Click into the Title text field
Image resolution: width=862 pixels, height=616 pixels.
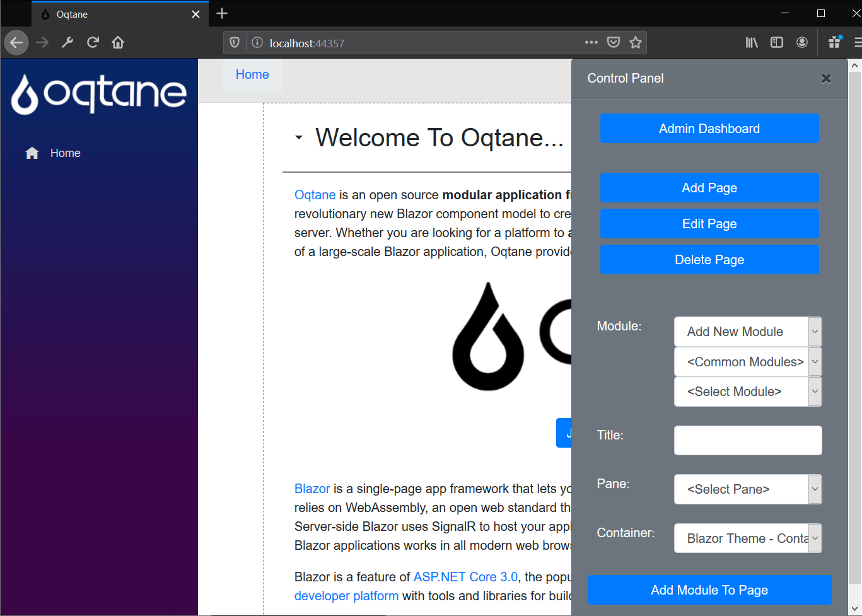click(748, 440)
